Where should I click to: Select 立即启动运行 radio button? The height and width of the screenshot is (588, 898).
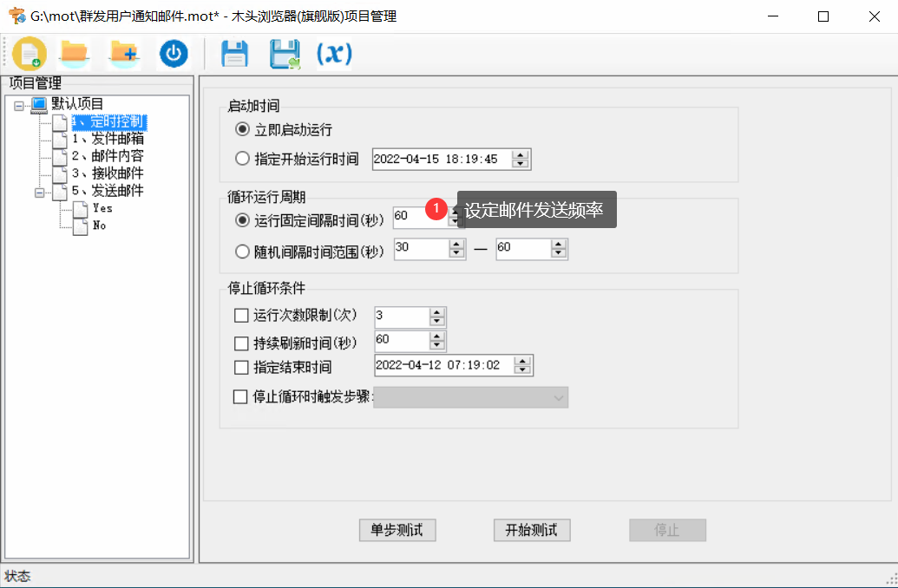tap(242, 129)
